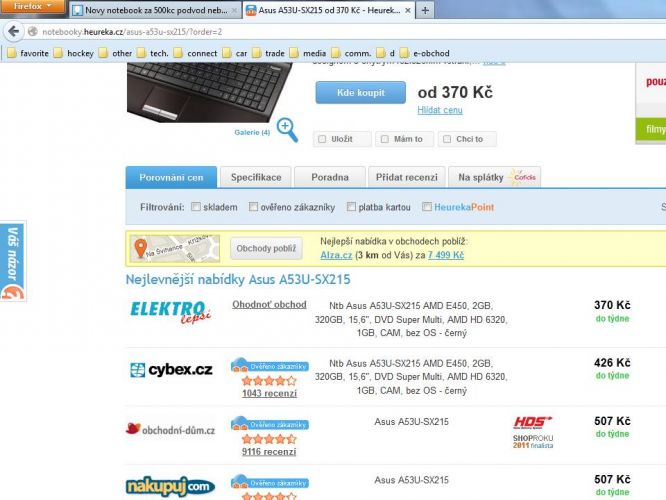Click the cybex.cz shop logo

[171, 370]
